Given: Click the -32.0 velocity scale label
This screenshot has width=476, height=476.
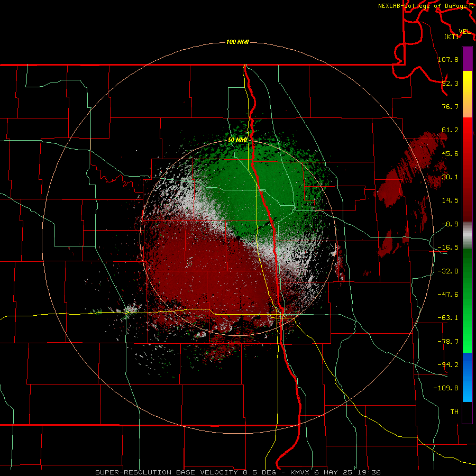Looking at the screenshot, I should [448, 271].
